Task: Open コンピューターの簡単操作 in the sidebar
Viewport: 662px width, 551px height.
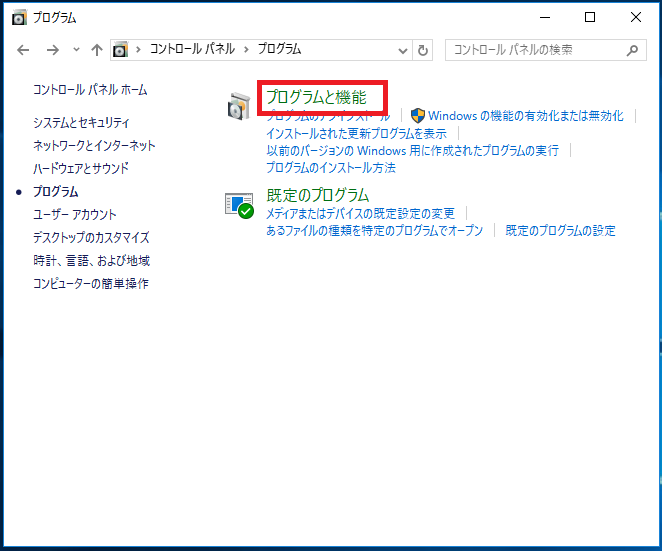Action: pos(91,283)
